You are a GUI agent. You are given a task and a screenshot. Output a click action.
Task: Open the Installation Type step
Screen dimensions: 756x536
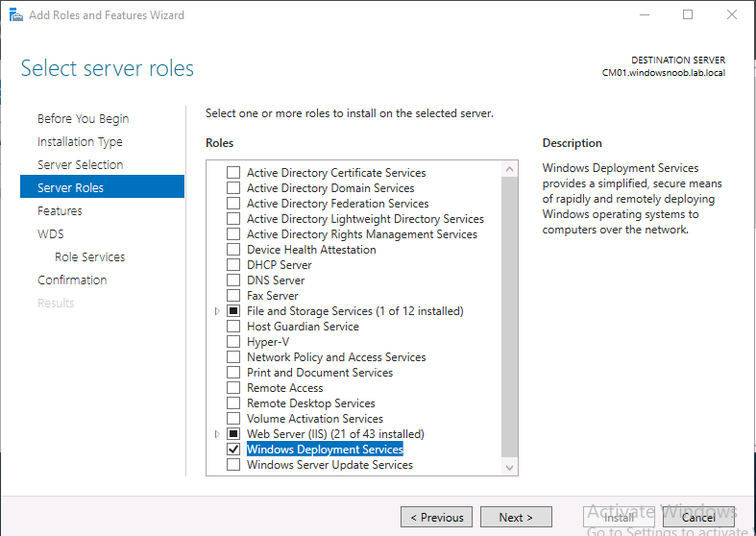tap(80, 142)
